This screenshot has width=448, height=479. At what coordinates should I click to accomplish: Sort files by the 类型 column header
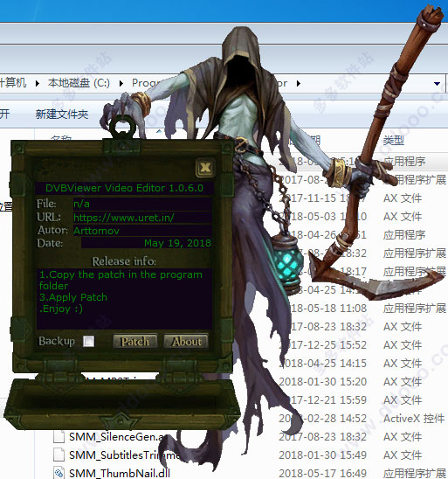[393, 141]
